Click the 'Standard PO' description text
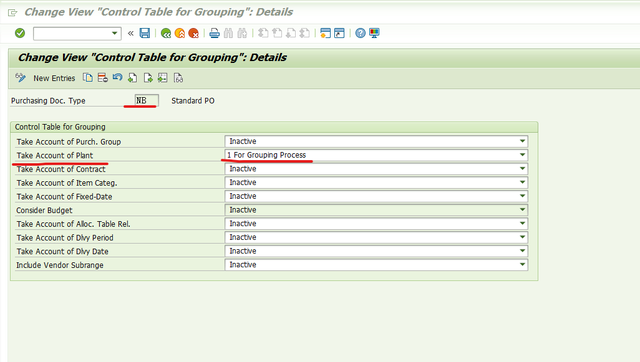Viewport: 640px width, 362px height. [x=193, y=101]
